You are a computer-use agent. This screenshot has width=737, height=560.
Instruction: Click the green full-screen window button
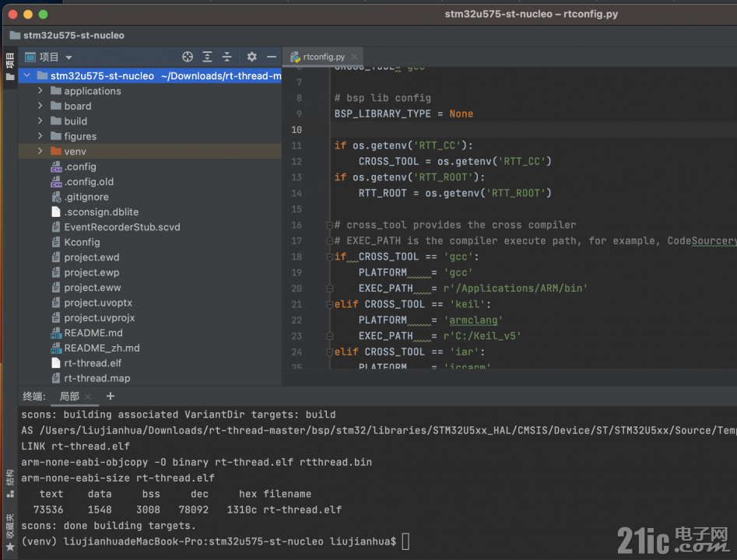tap(43, 14)
